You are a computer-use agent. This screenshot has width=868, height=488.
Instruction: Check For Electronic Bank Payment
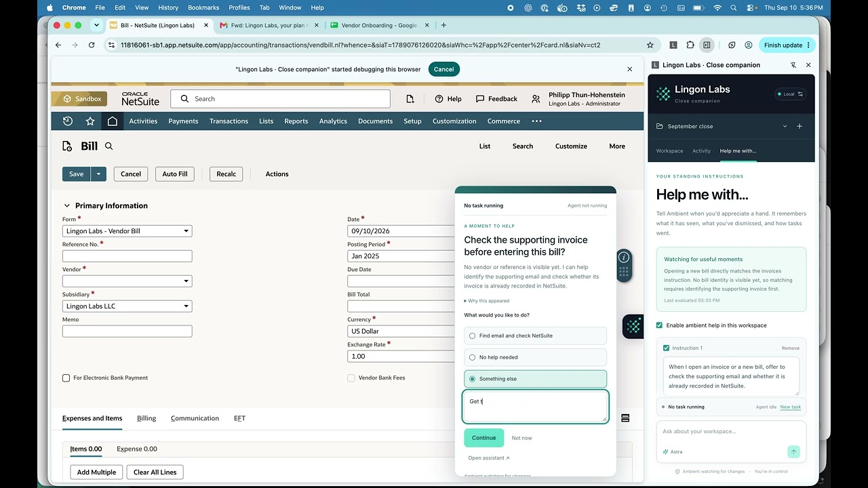pos(66,378)
